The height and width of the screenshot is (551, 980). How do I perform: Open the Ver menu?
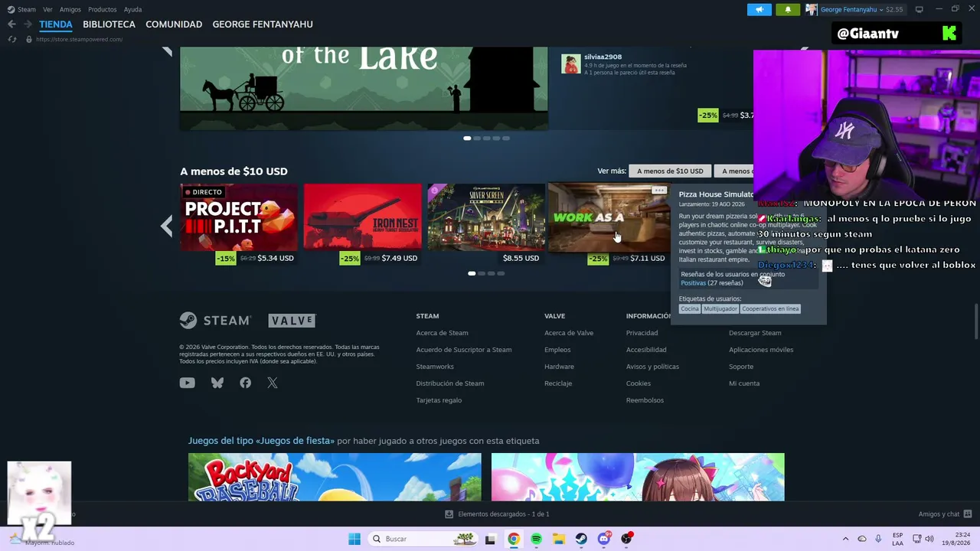click(x=47, y=9)
